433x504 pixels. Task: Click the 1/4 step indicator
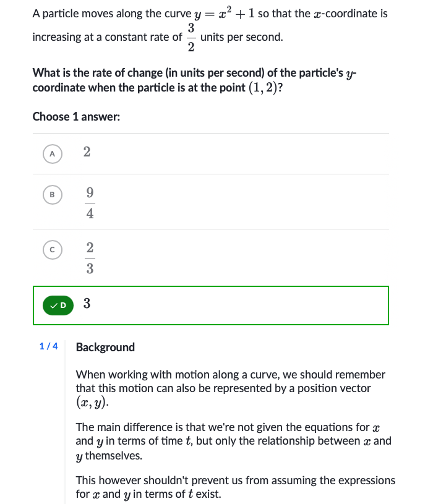coord(48,346)
